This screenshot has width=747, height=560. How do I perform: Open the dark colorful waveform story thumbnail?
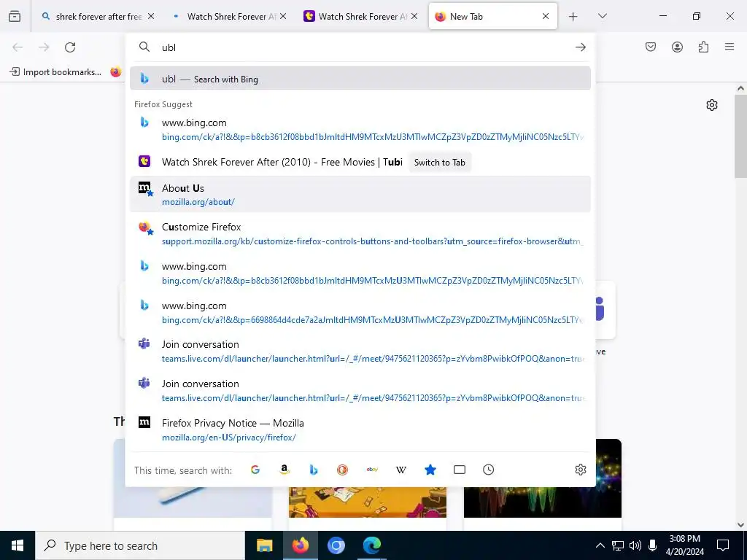(x=543, y=478)
